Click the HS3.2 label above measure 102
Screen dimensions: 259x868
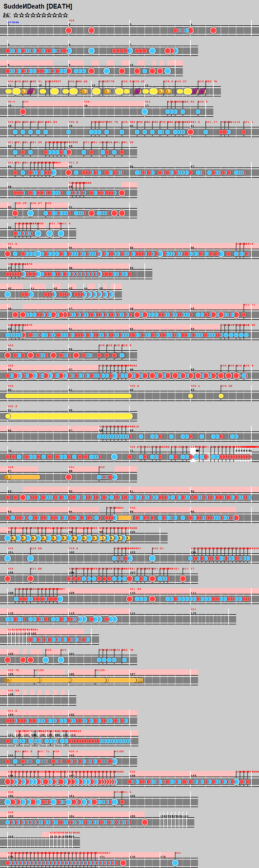73,549
